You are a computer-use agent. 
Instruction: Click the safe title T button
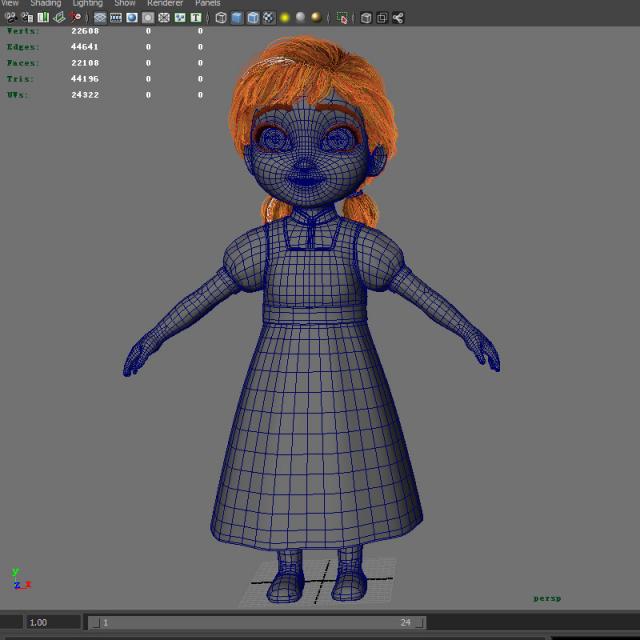pos(196,18)
